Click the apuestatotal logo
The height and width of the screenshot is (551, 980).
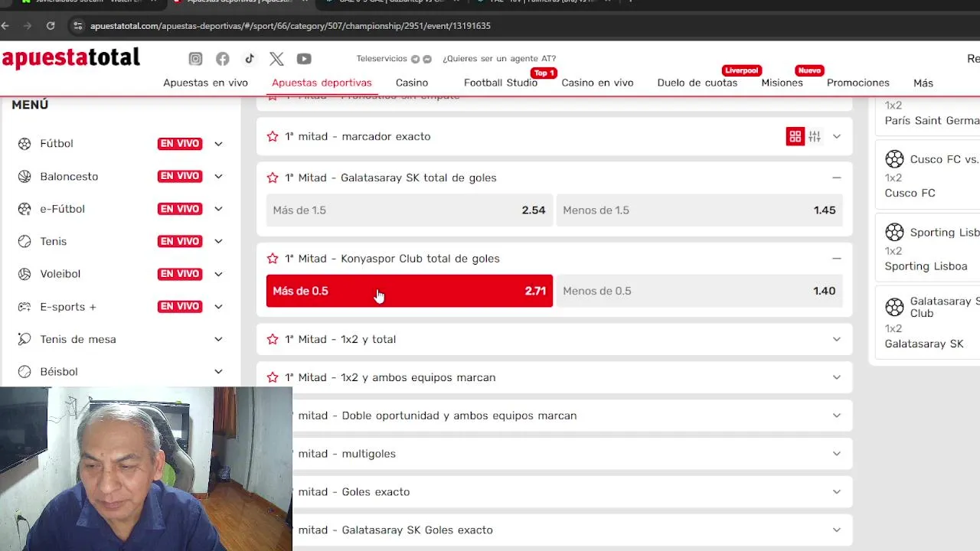[70, 58]
